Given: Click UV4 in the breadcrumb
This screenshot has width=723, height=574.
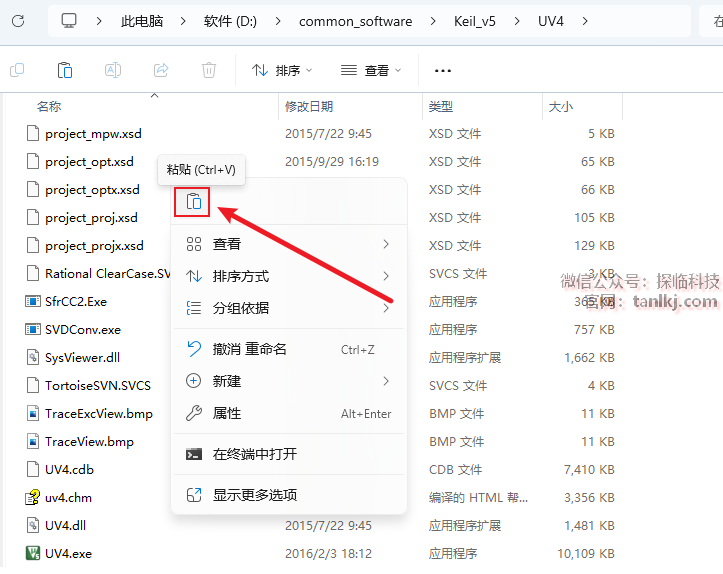Looking at the screenshot, I should click(x=551, y=21).
